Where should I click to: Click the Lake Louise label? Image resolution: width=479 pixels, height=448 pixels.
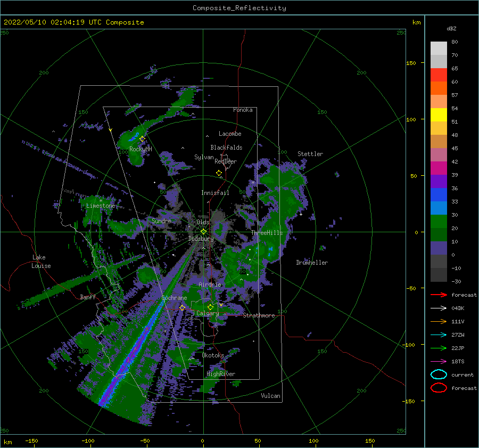coord(42,262)
